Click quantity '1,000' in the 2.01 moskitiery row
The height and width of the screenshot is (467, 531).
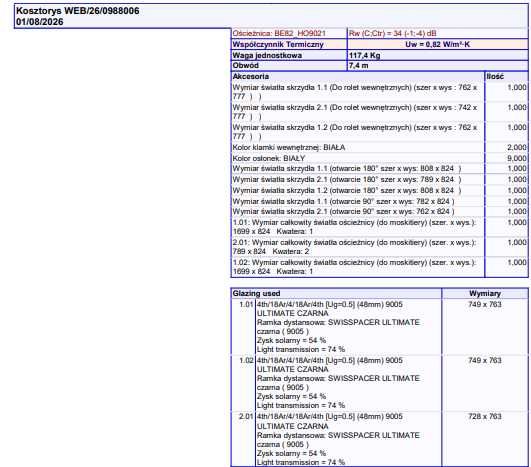(x=517, y=242)
